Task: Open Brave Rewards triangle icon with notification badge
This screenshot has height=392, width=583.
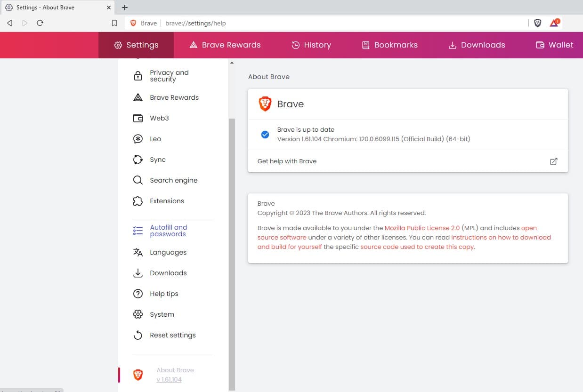Action: (x=554, y=23)
